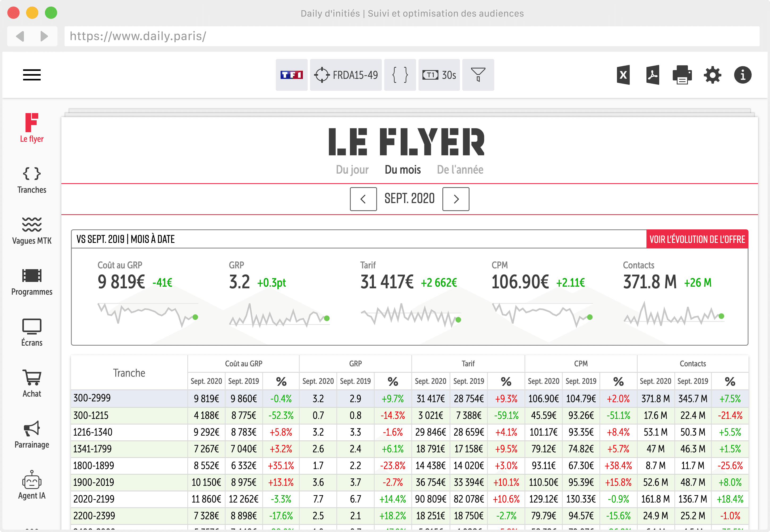This screenshot has height=532, width=770.
Task: Select the 300-1215 tranche row
Action: click(410, 416)
